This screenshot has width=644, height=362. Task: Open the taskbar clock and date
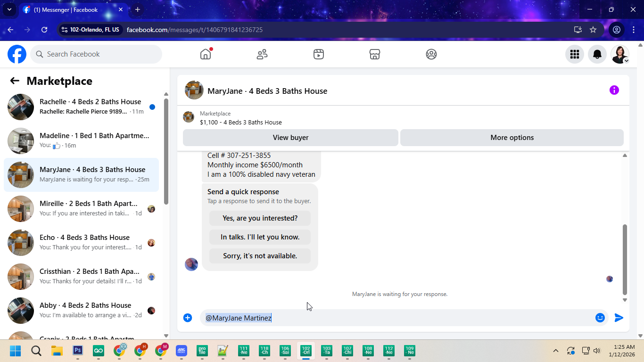point(622,351)
